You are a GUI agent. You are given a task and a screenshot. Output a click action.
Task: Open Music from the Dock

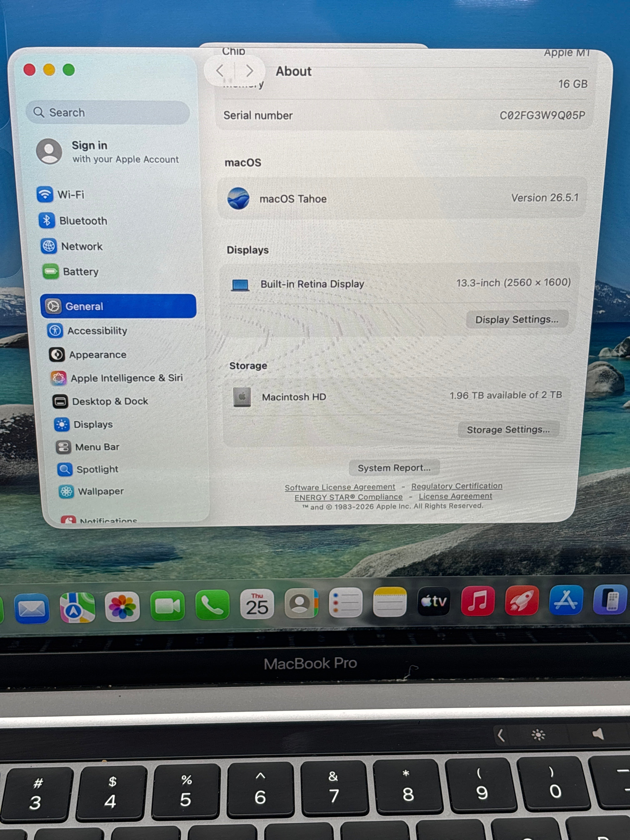coord(478,601)
